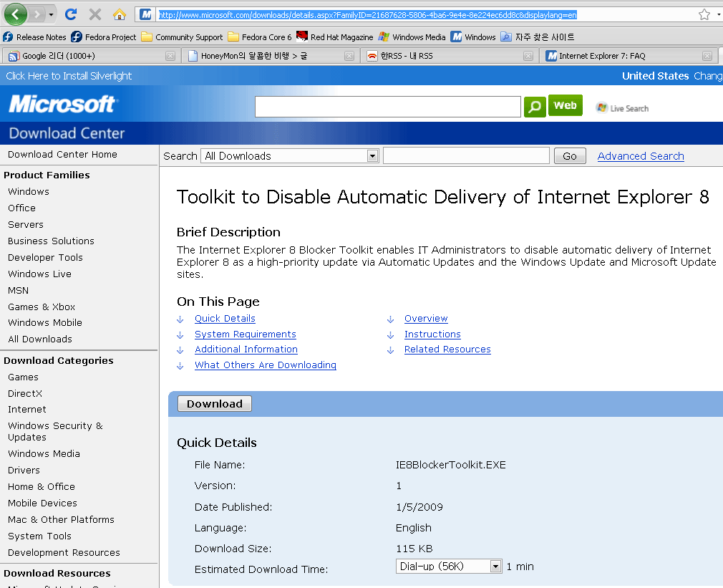Open Mac & Other Platforms category
Viewport: 723px width, 588px height.
(61, 520)
